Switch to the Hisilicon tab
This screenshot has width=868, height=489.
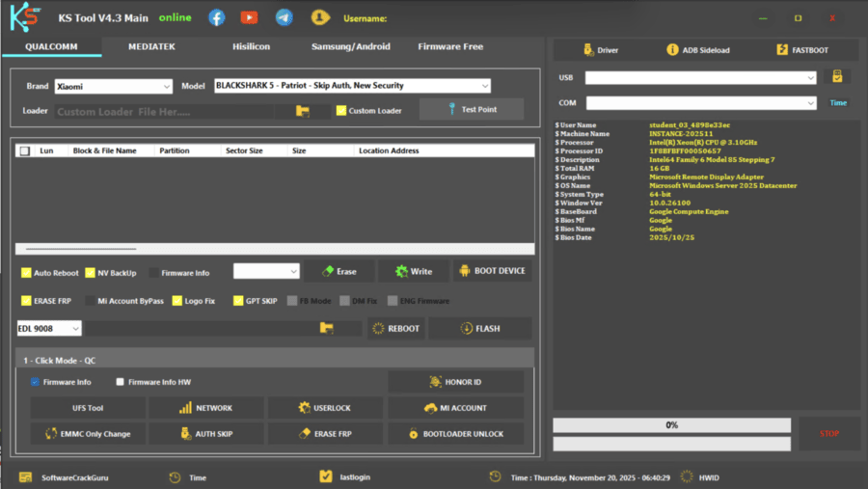pyautogui.click(x=252, y=46)
